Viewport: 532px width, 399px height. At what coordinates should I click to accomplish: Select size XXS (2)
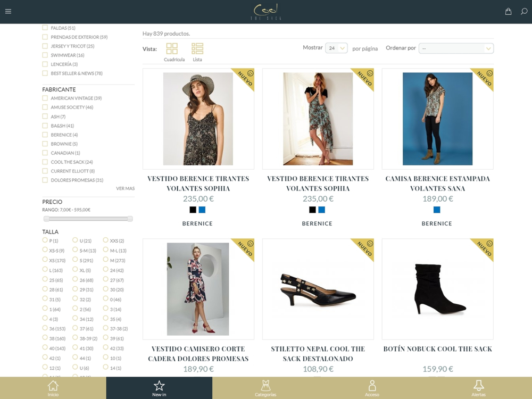coord(105,240)
